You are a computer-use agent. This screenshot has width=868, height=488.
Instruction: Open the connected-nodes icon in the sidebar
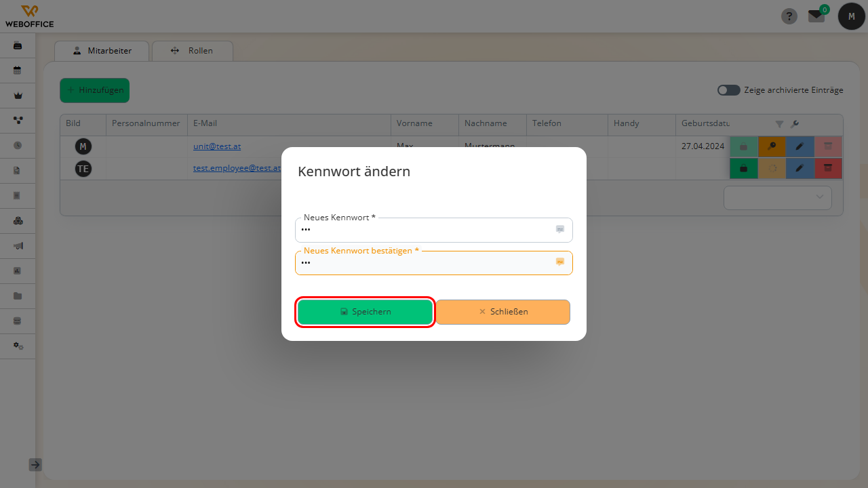point(18,120)
